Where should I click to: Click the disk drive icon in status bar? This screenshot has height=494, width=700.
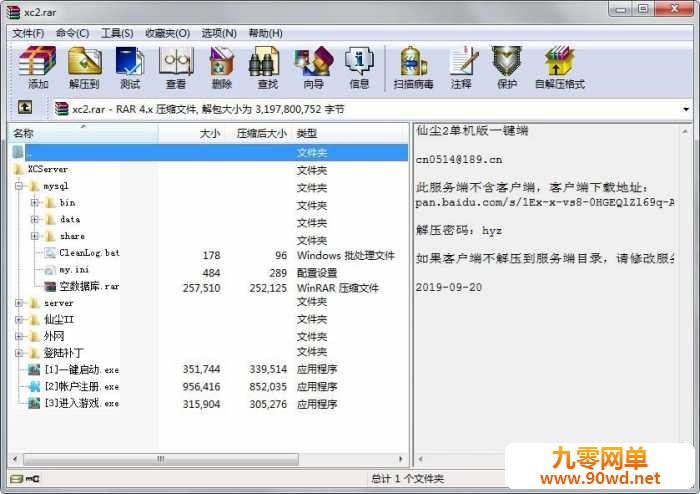pos(16,479)
